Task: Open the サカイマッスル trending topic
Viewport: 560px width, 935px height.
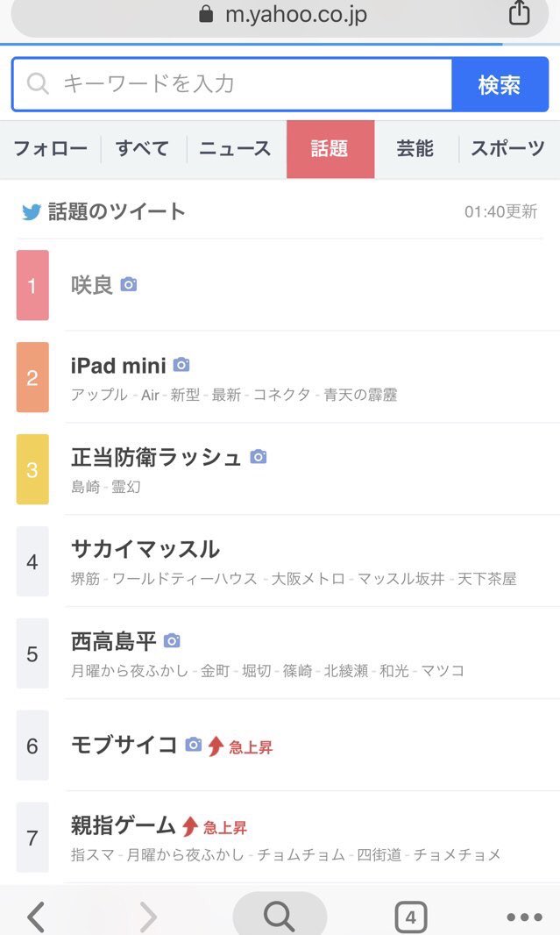Action: pos(145,550)
